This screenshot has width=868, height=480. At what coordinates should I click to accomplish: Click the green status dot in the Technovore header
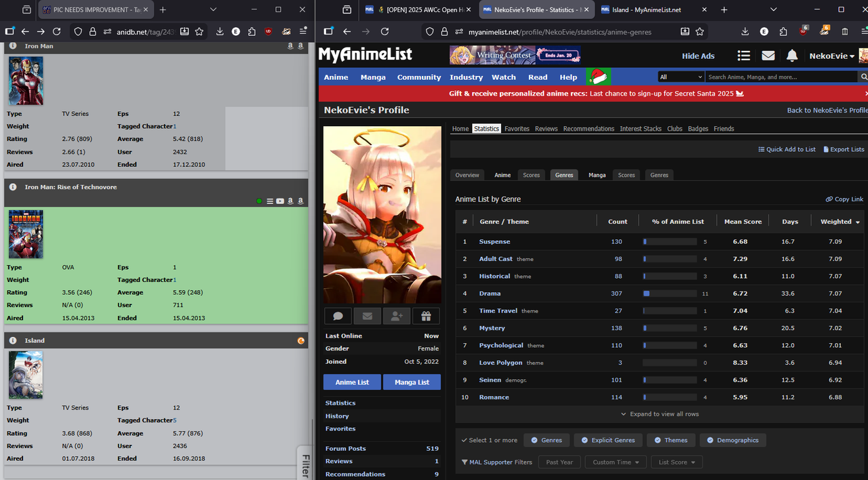coord(260,201)
